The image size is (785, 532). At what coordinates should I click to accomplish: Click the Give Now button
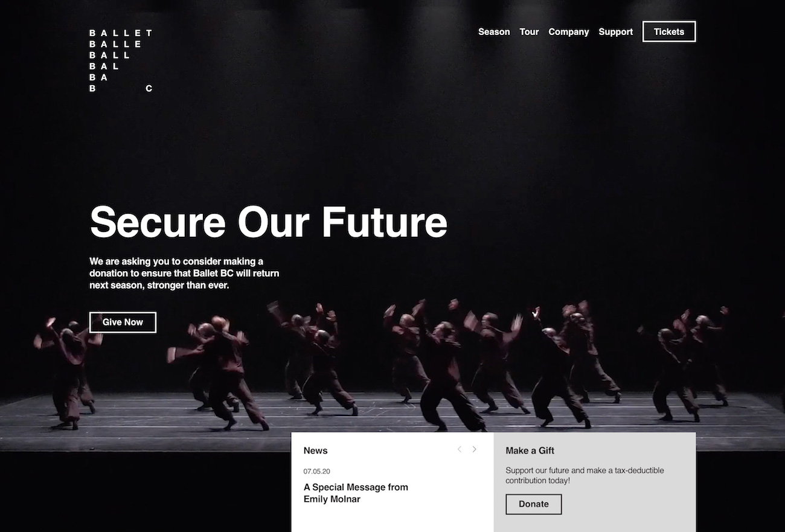tap(123, 322)
